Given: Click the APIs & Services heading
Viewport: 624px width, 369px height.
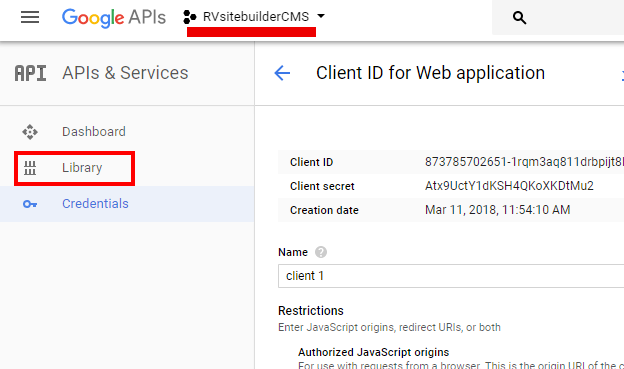Looking at the screenshot, I should tap(125, 73).
